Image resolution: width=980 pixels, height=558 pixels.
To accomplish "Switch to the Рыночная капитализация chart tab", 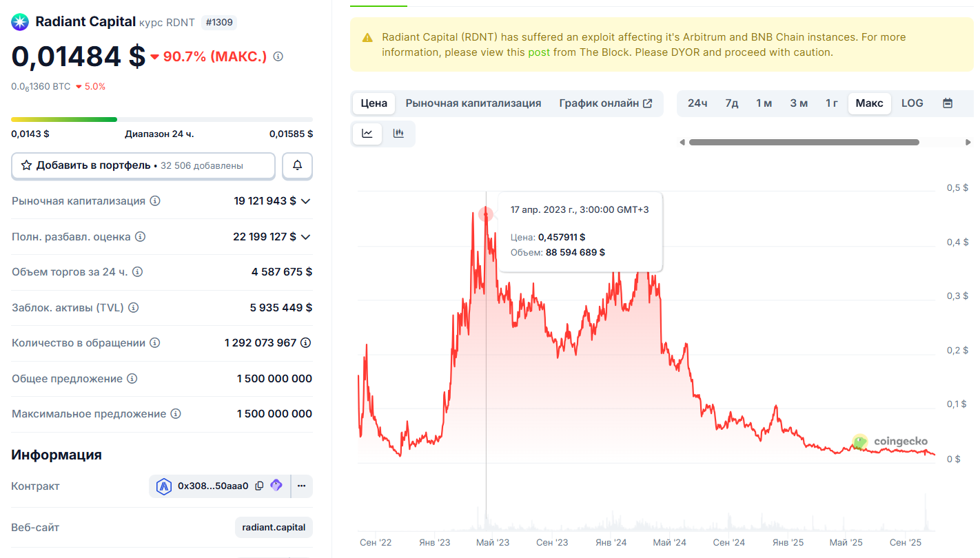I will pos(471,103).
